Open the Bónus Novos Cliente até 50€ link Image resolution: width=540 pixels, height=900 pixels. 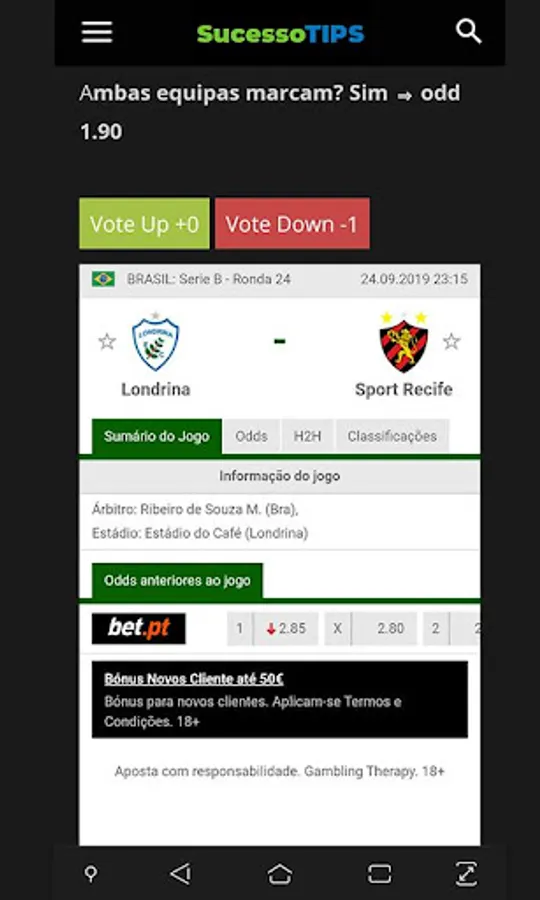(x=194, y=679)
